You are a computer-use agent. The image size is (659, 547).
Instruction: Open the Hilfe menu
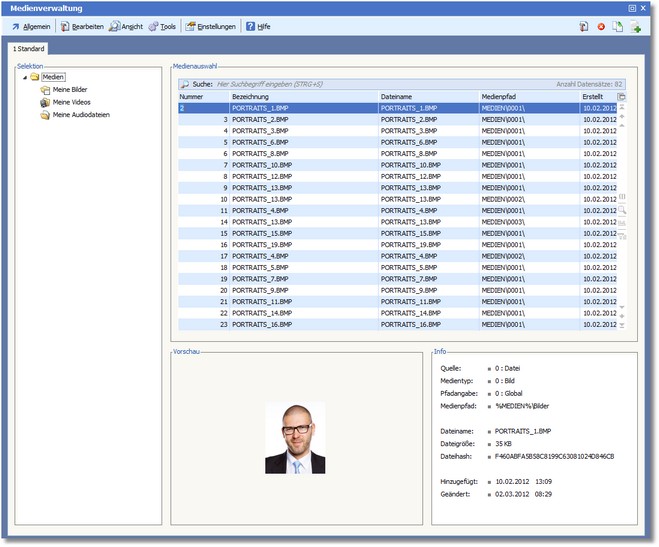258,27
